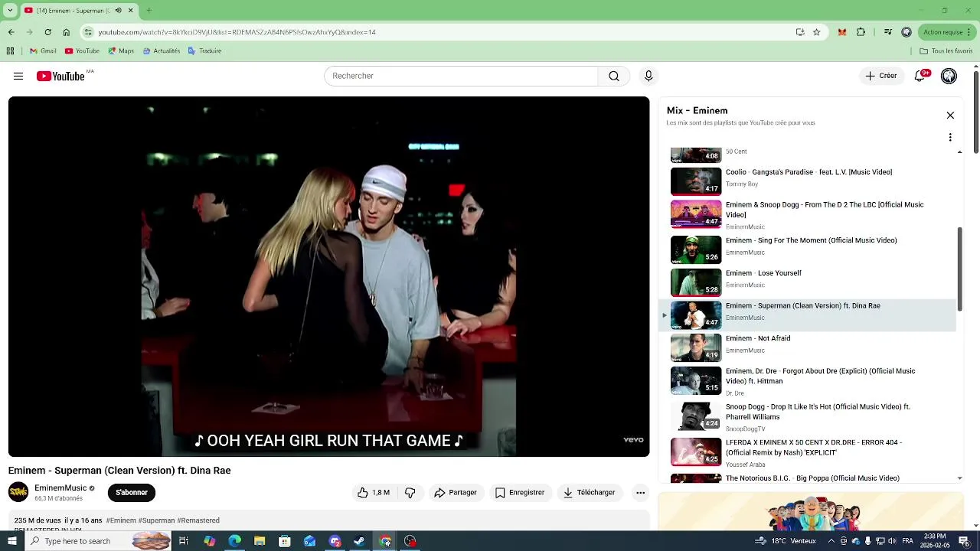Like the video with thumbs up
The width and height of the screenshot is (980, 551).
point(374,493)
